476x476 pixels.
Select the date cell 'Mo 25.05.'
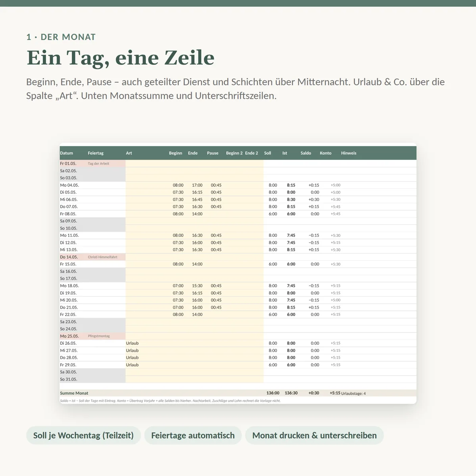[x=69, y=336]
